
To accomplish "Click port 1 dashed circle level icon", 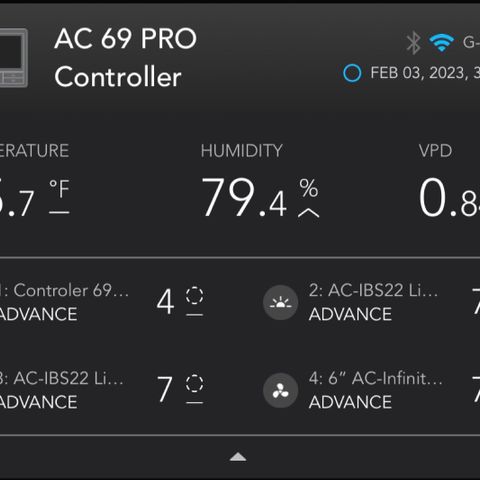I will [194, 295].
